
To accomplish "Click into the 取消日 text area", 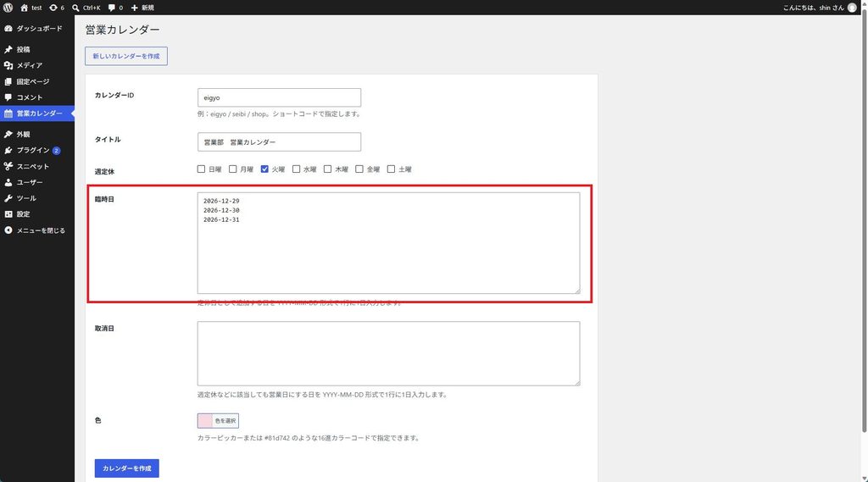I will point(388,353).
